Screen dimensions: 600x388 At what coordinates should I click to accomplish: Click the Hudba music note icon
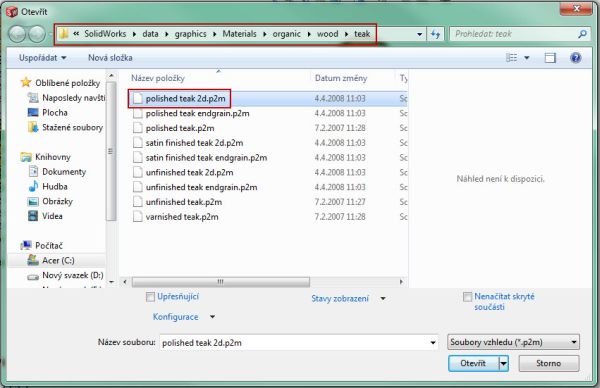pyautogui.click(x=33, y=186)
